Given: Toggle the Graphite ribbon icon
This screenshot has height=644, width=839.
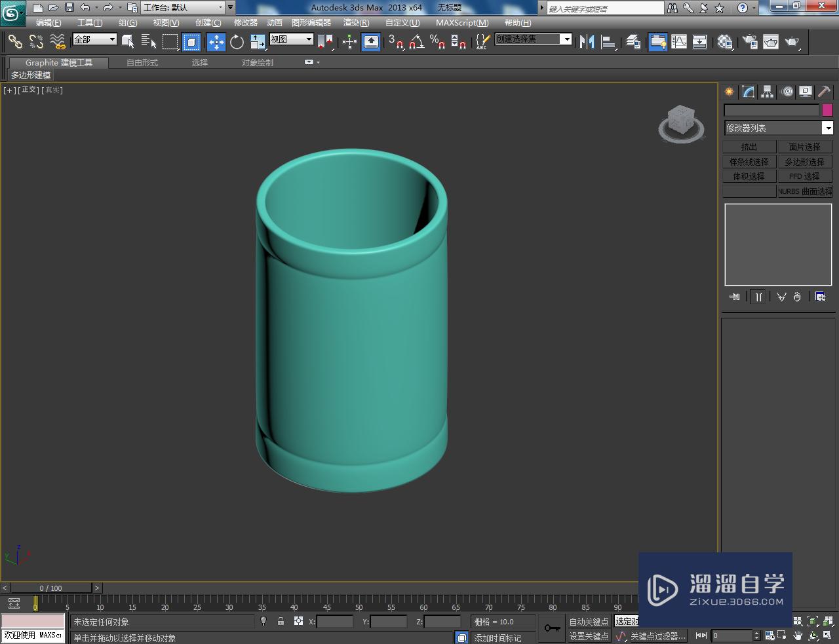Looking at the screenshot, I should click(x=657, y=41).
